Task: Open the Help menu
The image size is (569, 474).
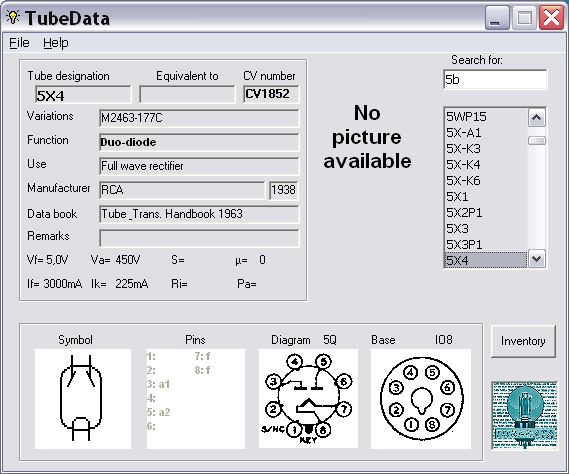Action: coord(56,43)
